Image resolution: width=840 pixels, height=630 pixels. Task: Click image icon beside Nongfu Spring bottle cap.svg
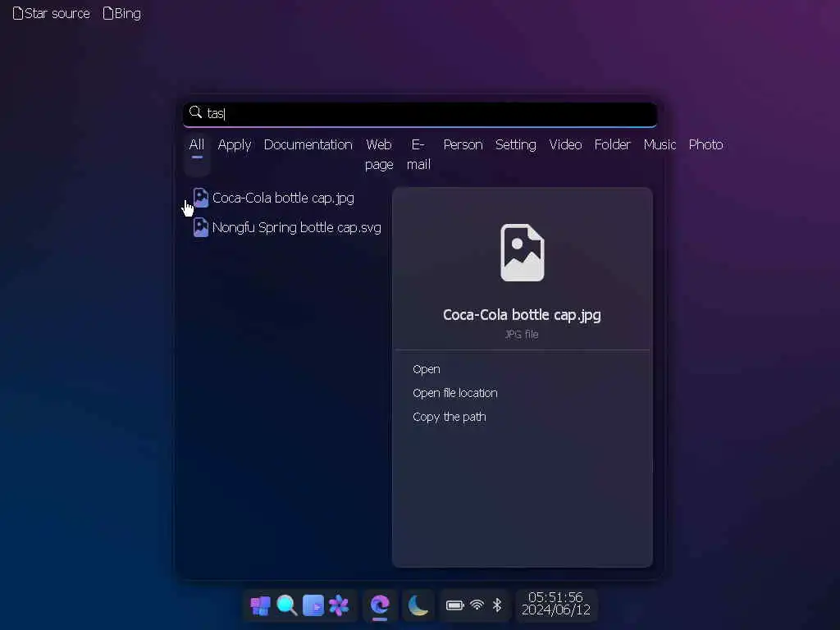(201, 227)
